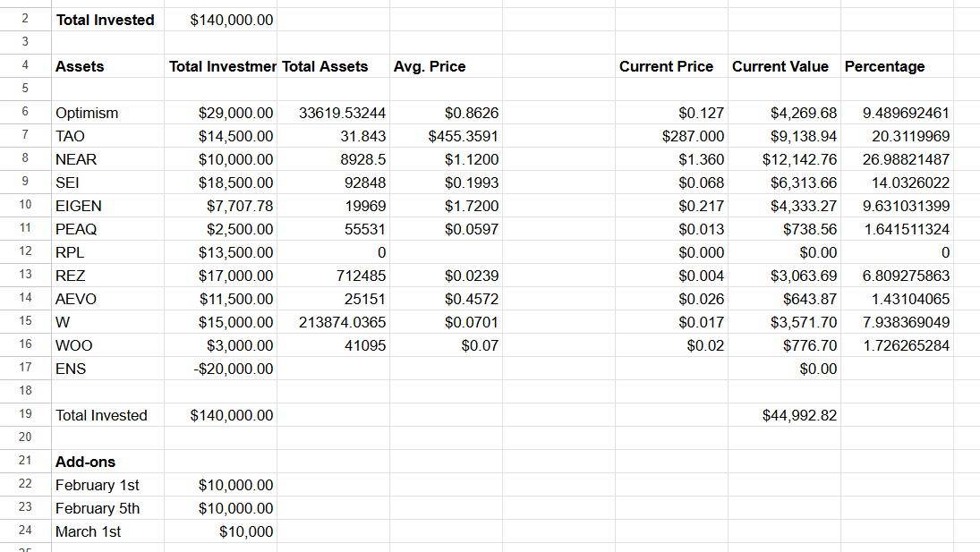This screenshot has height=552, width=980.
Task: Select the February 5th cell
Action: [x=107, y=508]
